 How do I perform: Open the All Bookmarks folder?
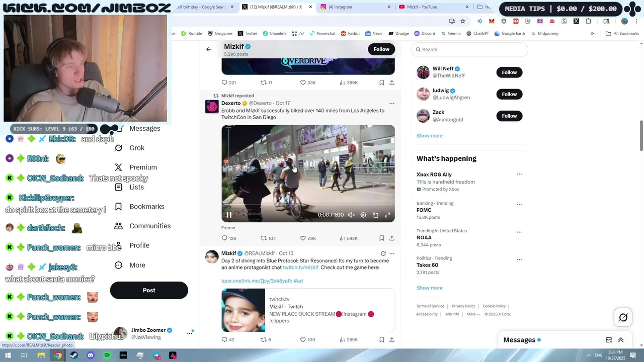[622, 34]
